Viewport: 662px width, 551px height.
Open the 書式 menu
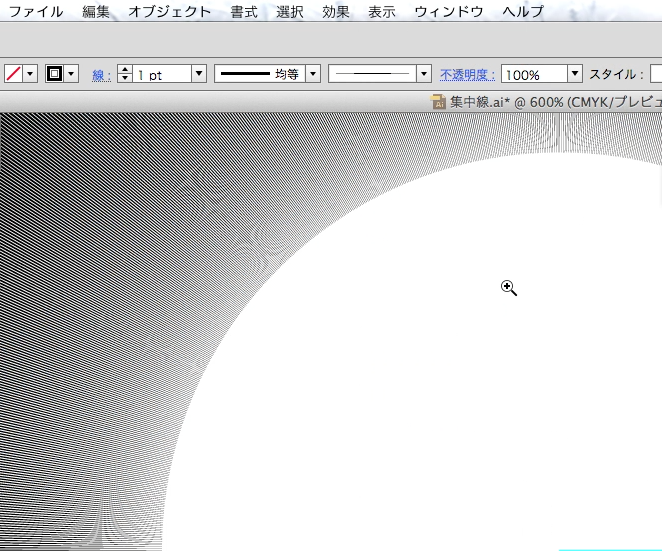click(x=244, y=11)
